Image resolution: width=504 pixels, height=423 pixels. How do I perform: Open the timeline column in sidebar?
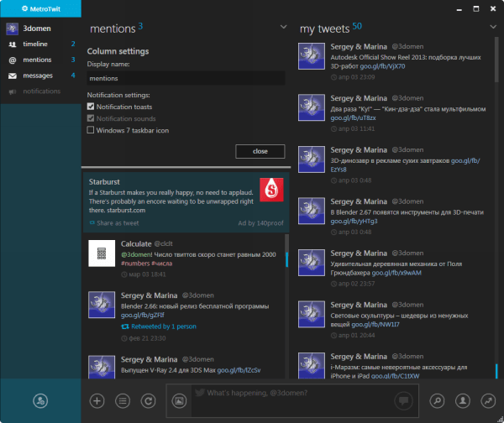tap(40, 44)
